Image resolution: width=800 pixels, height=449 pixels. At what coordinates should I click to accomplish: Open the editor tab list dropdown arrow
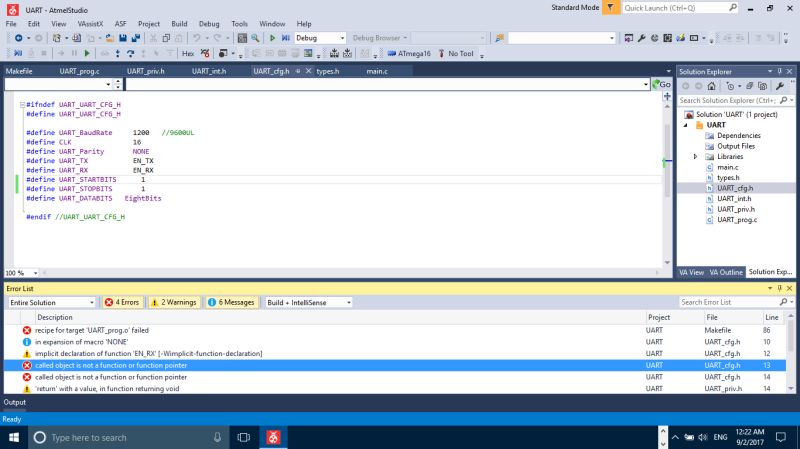click(x=668, y=71)
